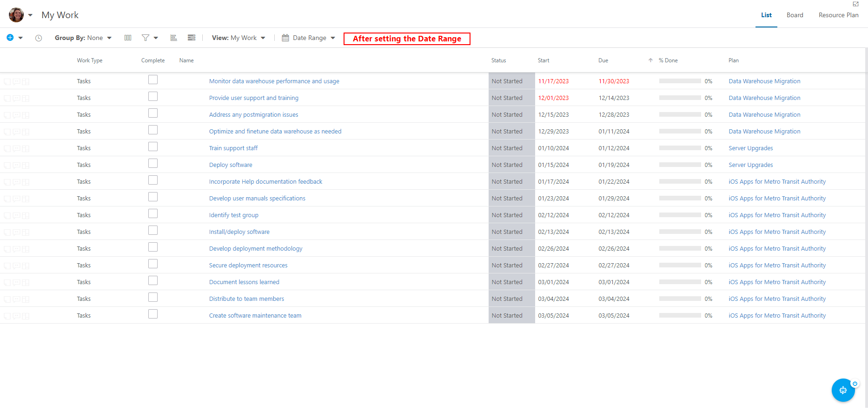Viewport: 868px width, 412px height.
Task: Sort by the Status column header
Action: (x=498, y=60)
